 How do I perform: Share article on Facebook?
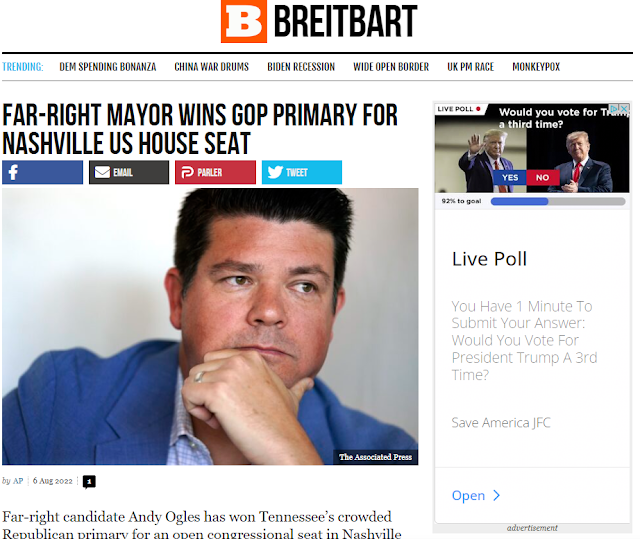click(42, 172)
